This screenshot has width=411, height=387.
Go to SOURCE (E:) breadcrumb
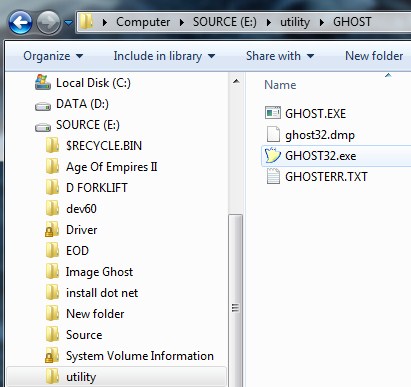pyautogui.click(x=225, y=22)
